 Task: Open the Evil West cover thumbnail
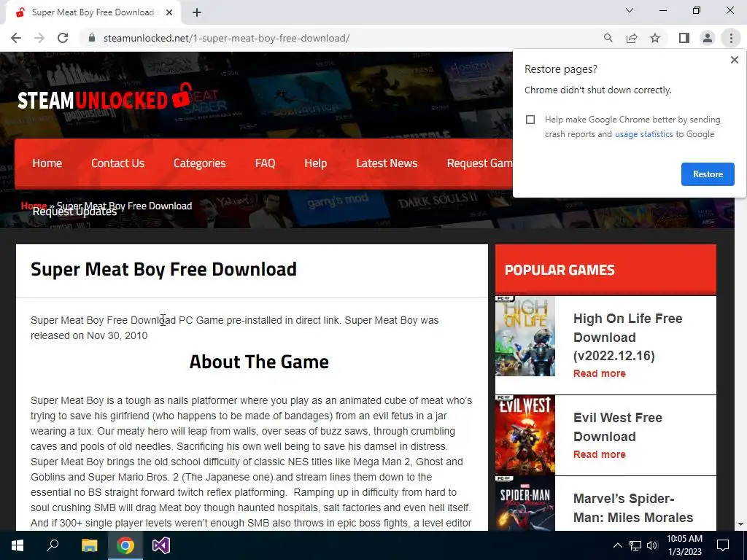pos(525,435)
